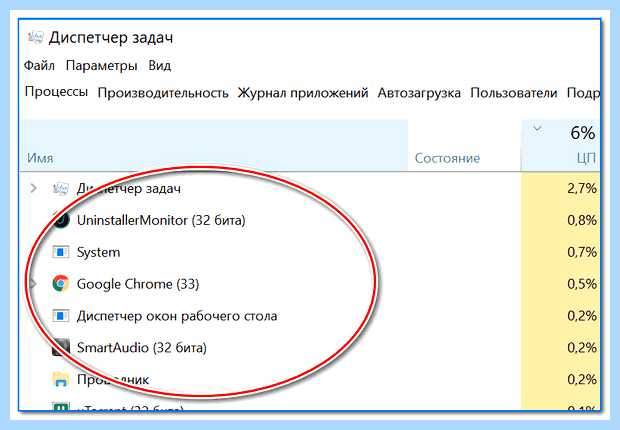Click the System process icon
620x430 pixels.
(x=60, y=252)
